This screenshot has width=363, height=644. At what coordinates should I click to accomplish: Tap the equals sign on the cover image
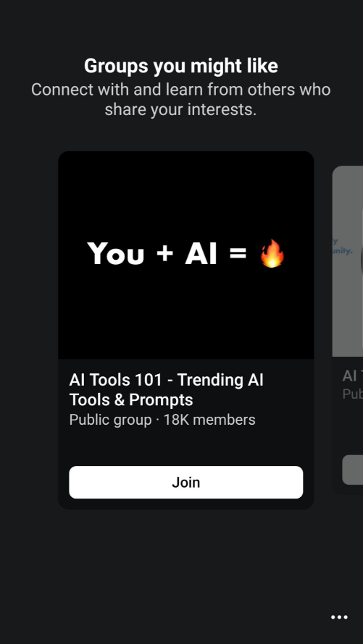(x=238, y=253)
